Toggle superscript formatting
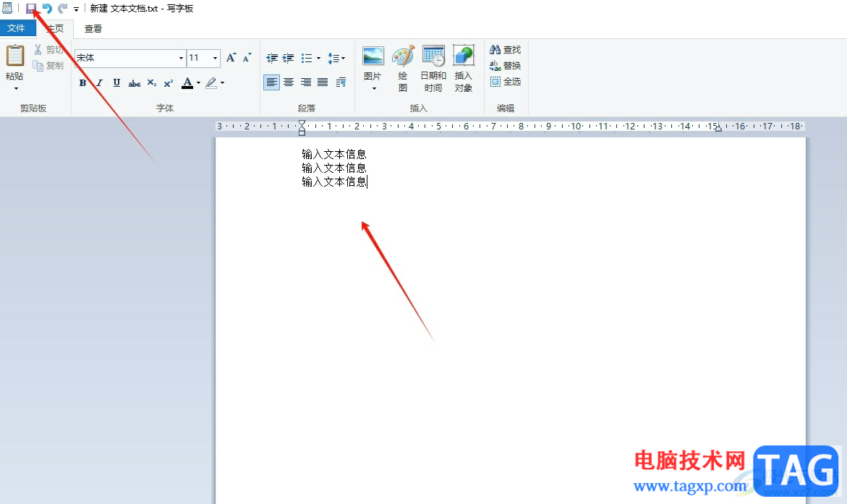The image size is (847, 504). [x=169, y=82]
